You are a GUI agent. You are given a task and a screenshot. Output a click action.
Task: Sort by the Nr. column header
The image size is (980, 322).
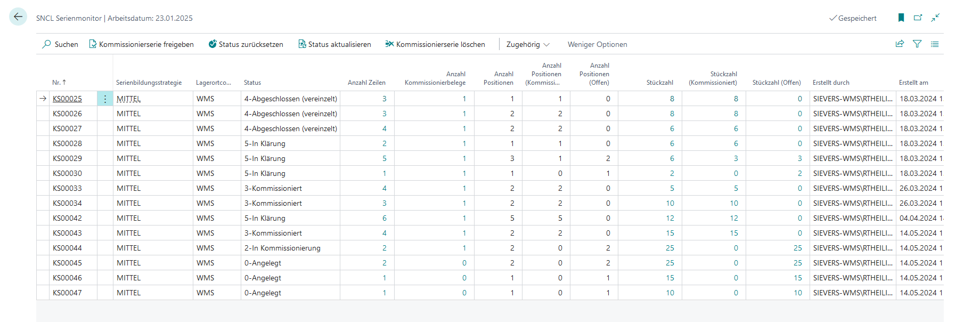click(x=59, y=83)
